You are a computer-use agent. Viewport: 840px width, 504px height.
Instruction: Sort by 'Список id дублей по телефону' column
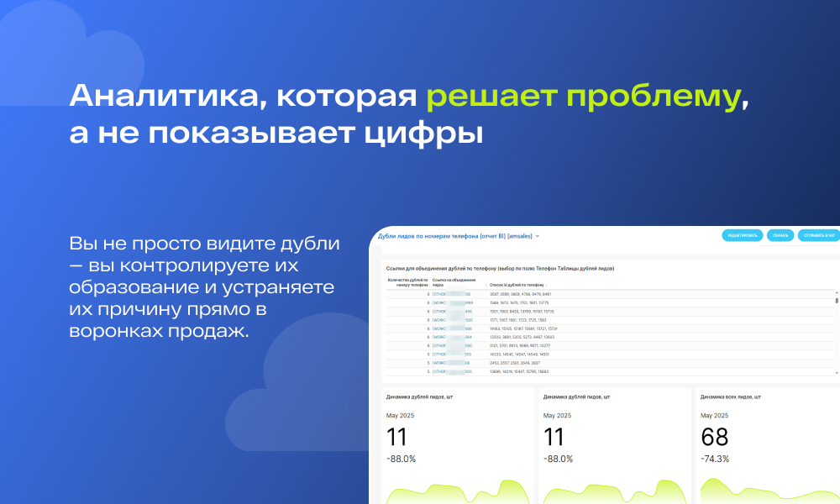(517, 285)
